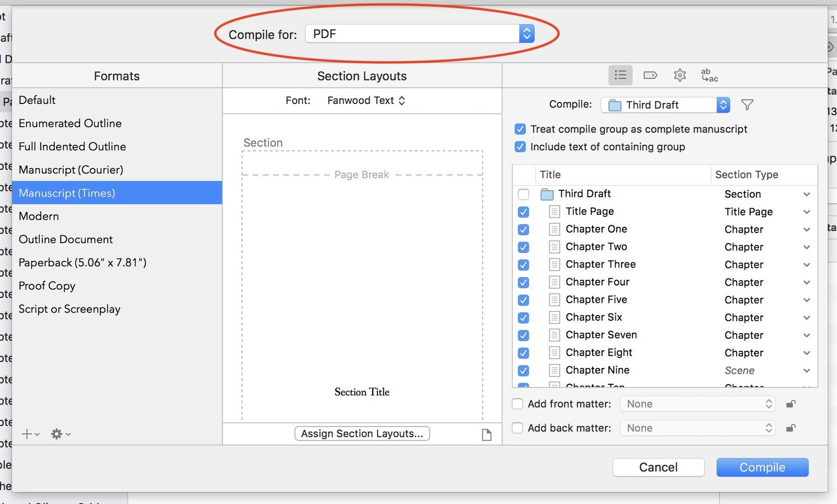The width and height of the screenshot is (837, 504).
Task: Click Assign Section Layouts button
Action: click(362, 433)
